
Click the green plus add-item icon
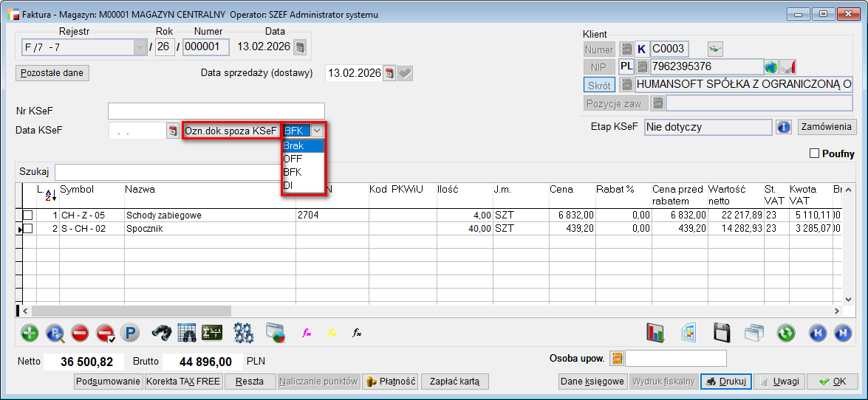point(30,333)
